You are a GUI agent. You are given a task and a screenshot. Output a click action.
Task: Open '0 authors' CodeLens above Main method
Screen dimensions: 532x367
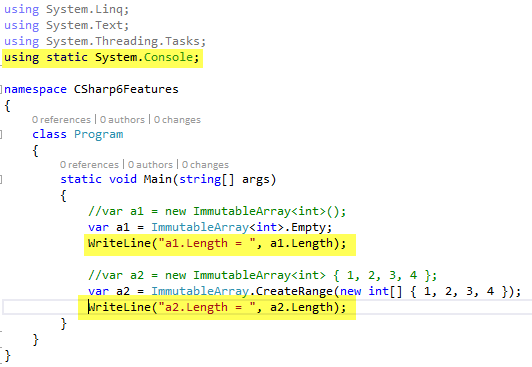pos(150,165)
